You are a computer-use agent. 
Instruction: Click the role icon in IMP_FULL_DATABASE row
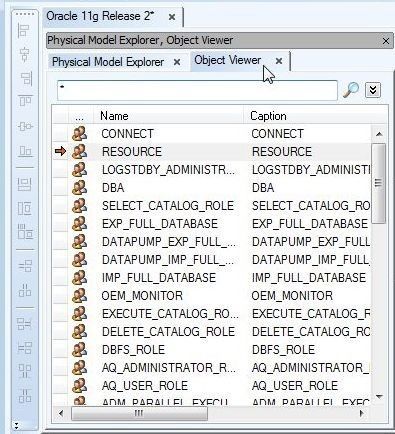coord(79,278)
